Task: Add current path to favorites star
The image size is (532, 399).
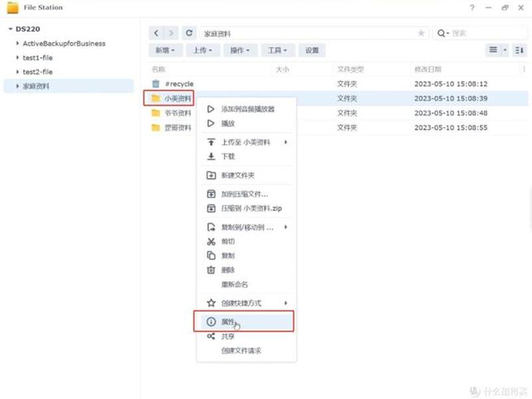Action: (421, 33)
